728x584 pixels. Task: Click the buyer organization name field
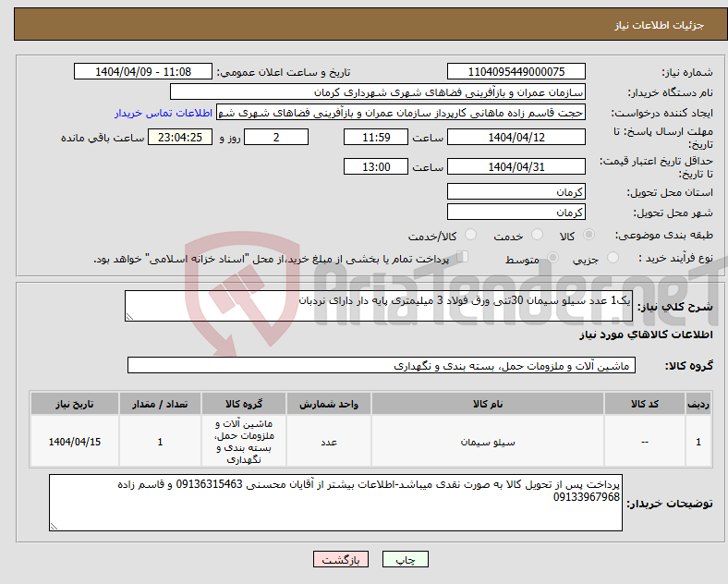click(378, 91)
